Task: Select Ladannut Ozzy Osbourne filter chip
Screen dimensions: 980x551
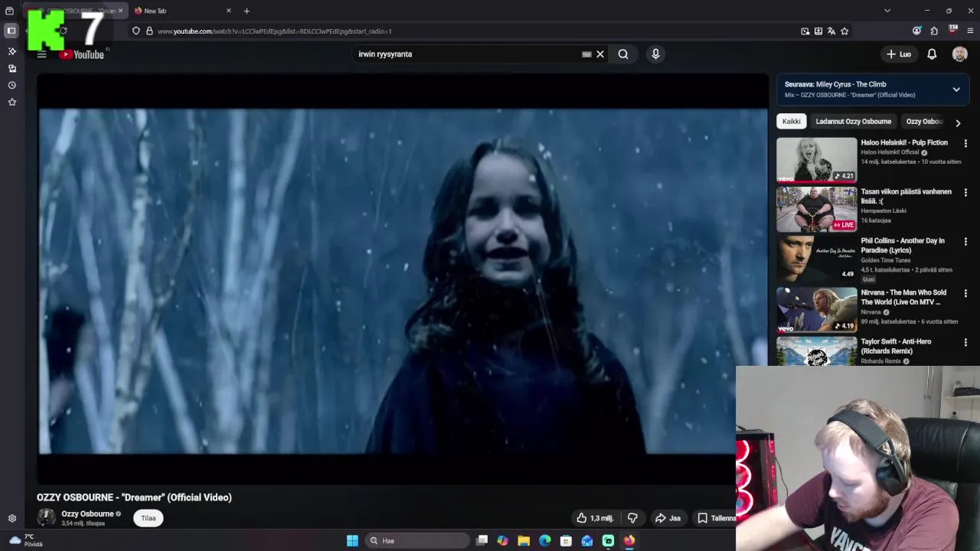Action: pyautogui.click(x=853, y=121)
